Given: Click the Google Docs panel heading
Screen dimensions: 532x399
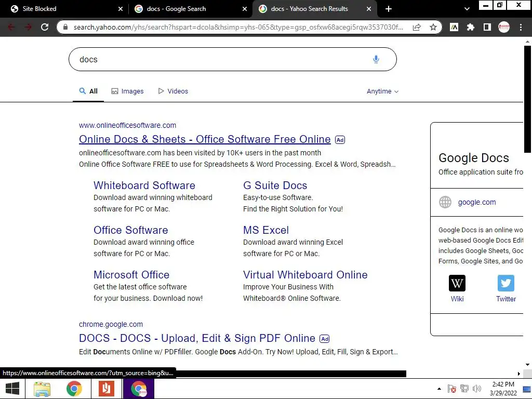Looking at the screenshot, I should 474,158.
